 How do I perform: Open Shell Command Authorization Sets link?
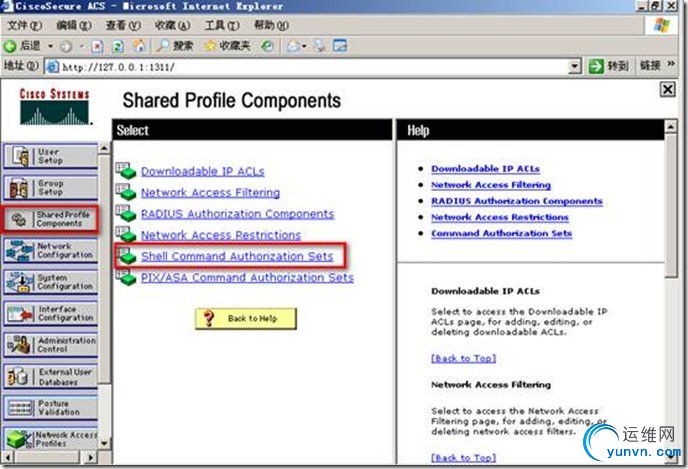[x=237, y=256]
